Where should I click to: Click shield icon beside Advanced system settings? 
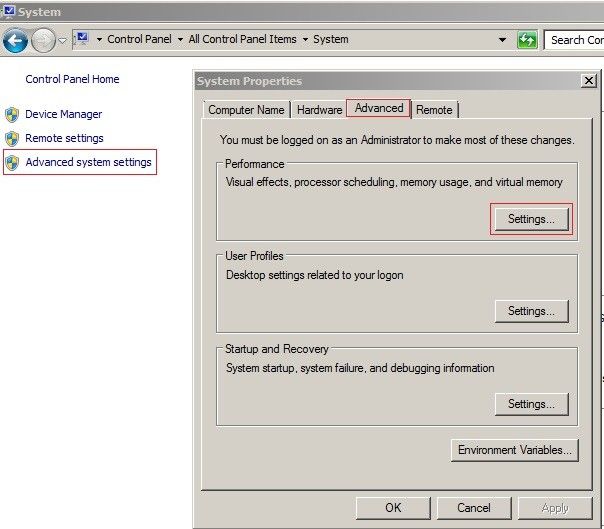(x=12, y=163)
